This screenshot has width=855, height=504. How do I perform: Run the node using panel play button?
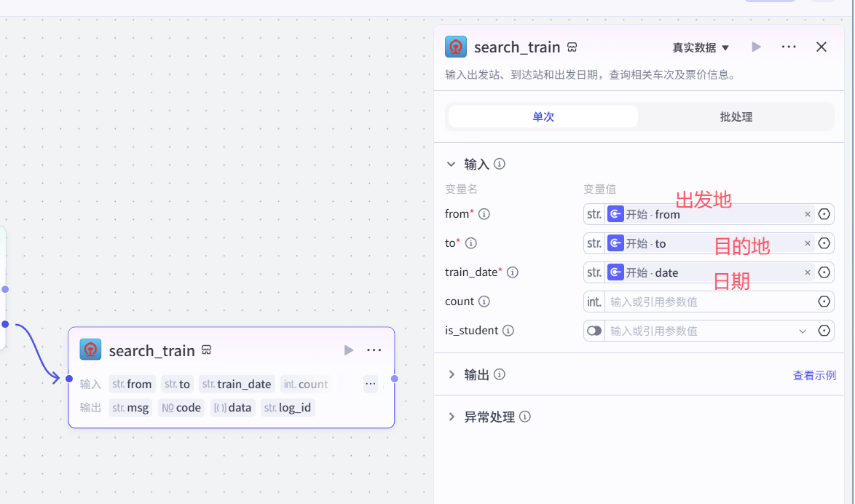(756, 47)
